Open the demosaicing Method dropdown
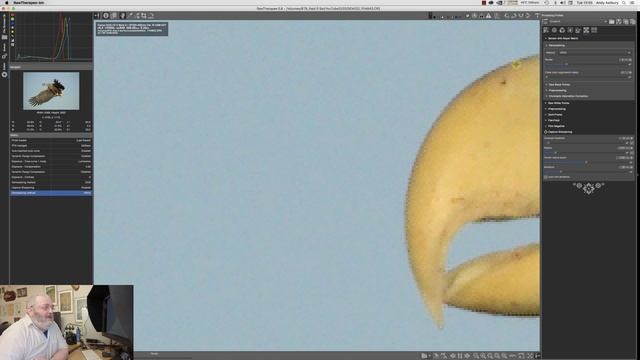Viewport: 640px width, 360px height. [594, 53]
